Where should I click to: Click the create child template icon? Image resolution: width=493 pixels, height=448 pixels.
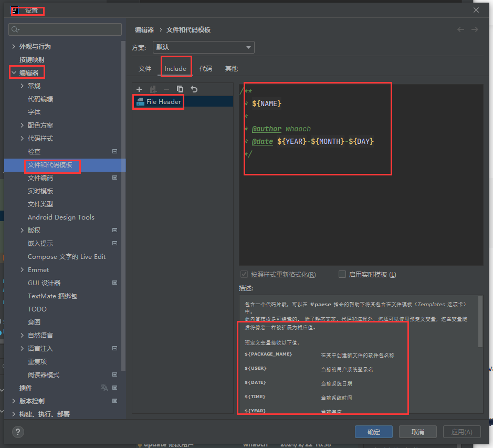click(153, 89)
